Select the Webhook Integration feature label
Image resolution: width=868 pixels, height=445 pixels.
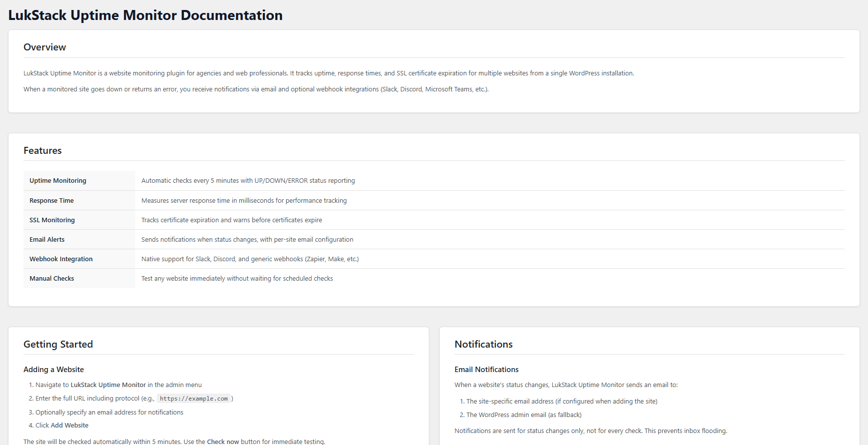point(61,259)
